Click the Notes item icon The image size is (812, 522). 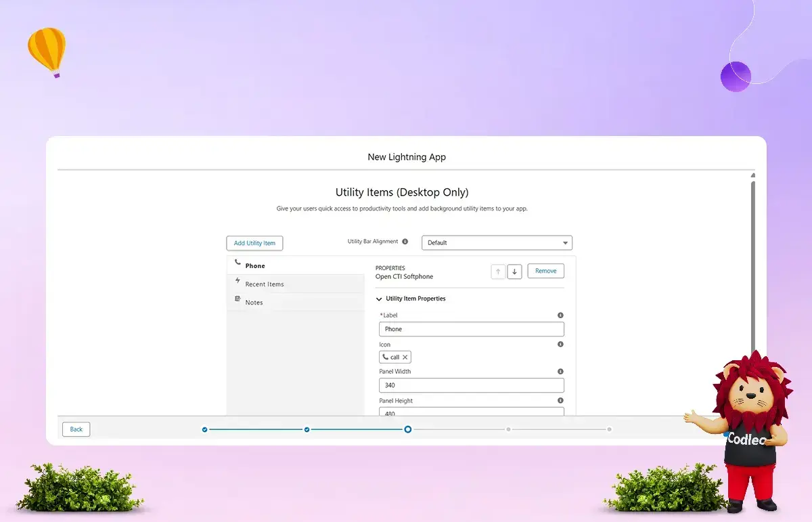click(x=238, y=299)
